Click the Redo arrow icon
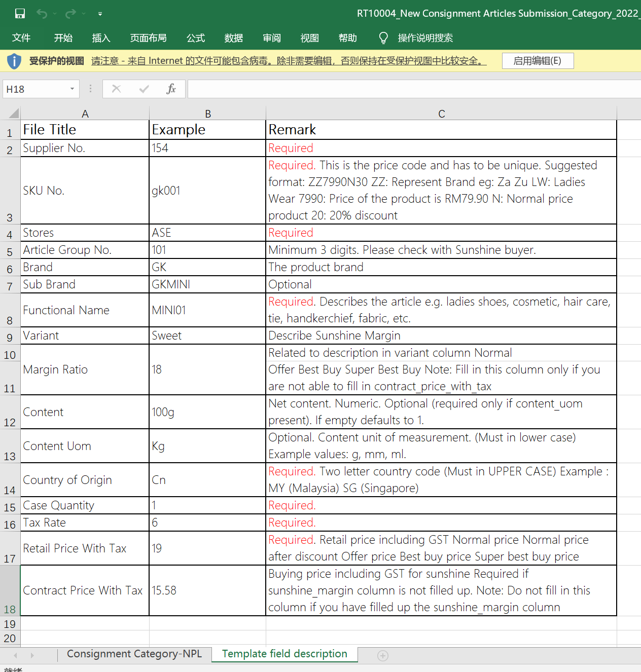 [x=70, y=14]
